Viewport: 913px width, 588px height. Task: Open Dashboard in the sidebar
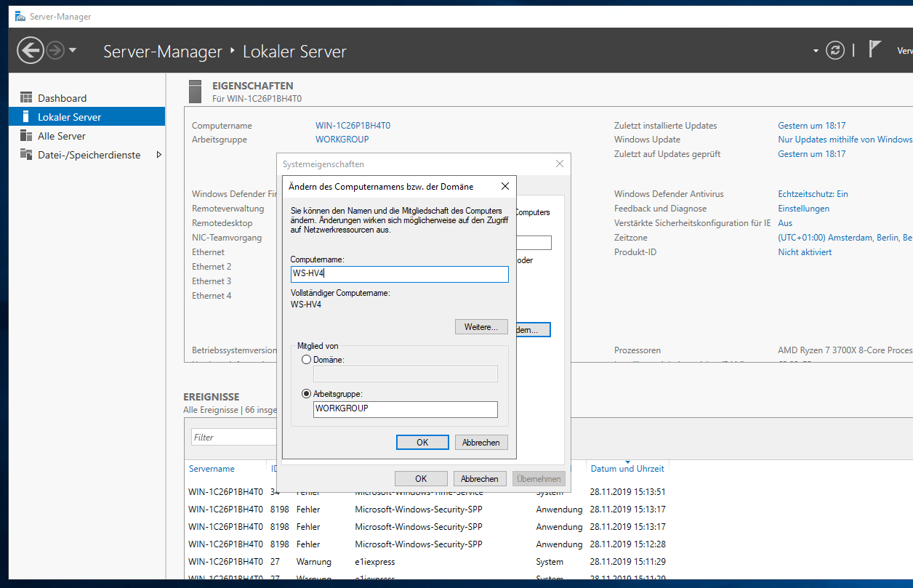(62, 98)
